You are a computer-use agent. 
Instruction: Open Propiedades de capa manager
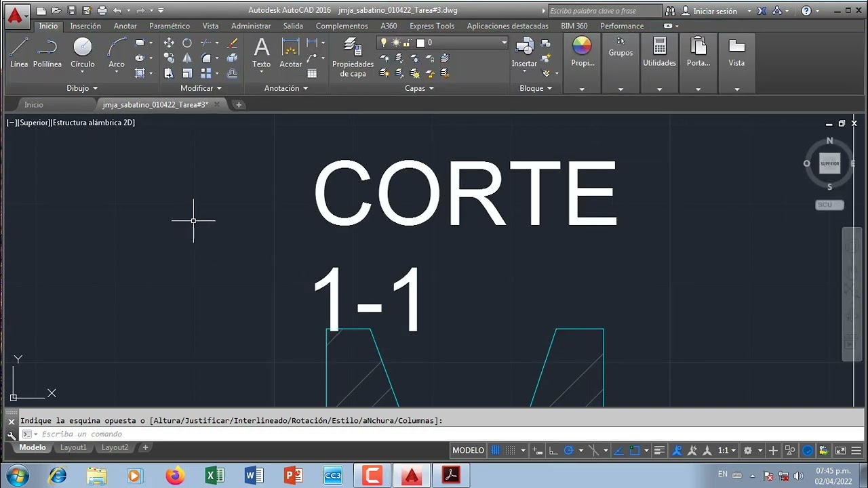[x=353, y=57]
